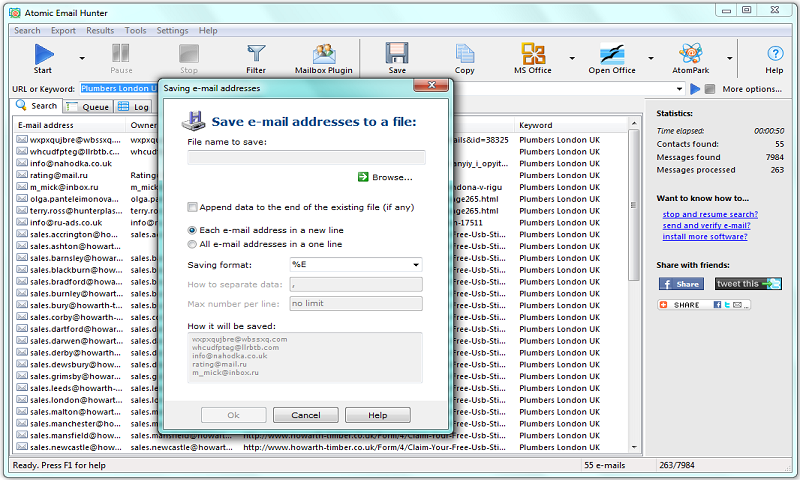Click the File name to save field
The width and height of the screenshot is (800, 480).
click(306, 157)
